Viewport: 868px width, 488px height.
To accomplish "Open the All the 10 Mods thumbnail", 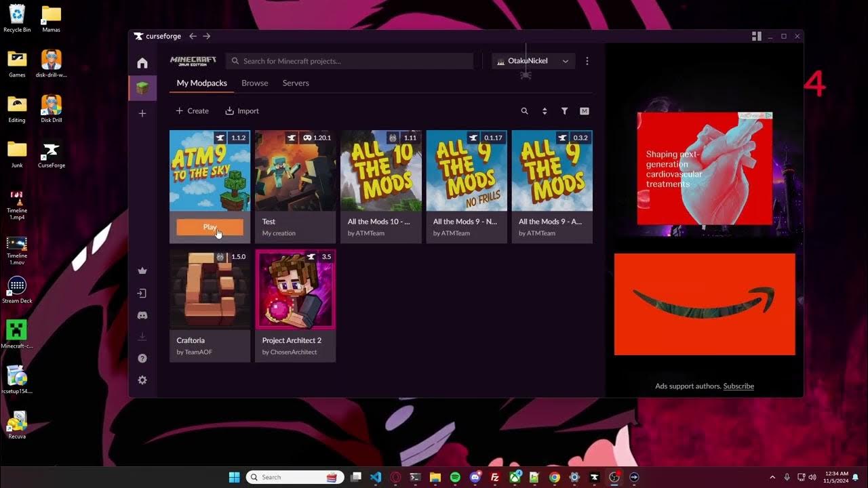I will 381,171.
